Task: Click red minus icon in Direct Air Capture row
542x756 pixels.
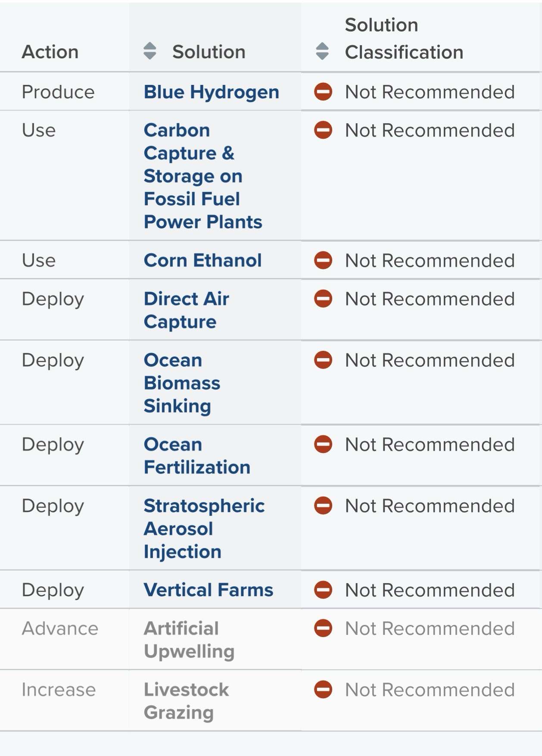Action: [323, 299]
